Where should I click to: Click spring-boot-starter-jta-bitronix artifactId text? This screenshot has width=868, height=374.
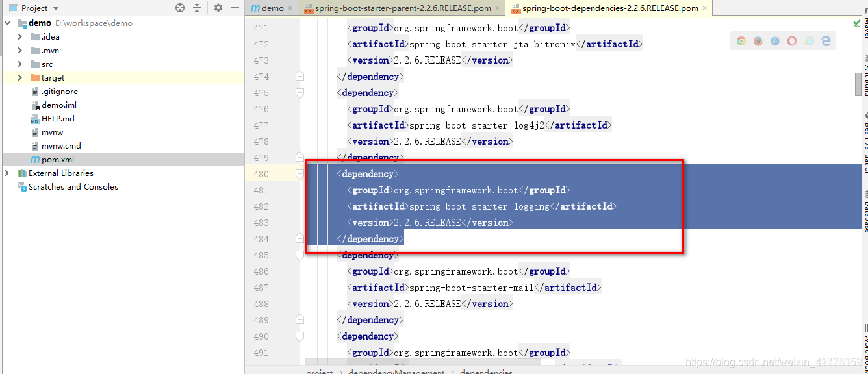tap(492, 44)
